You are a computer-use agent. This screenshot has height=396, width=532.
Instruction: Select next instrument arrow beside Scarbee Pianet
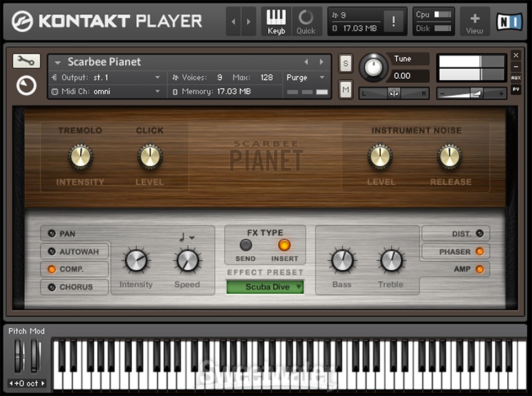pyautogui.click(x=321, y=62)
